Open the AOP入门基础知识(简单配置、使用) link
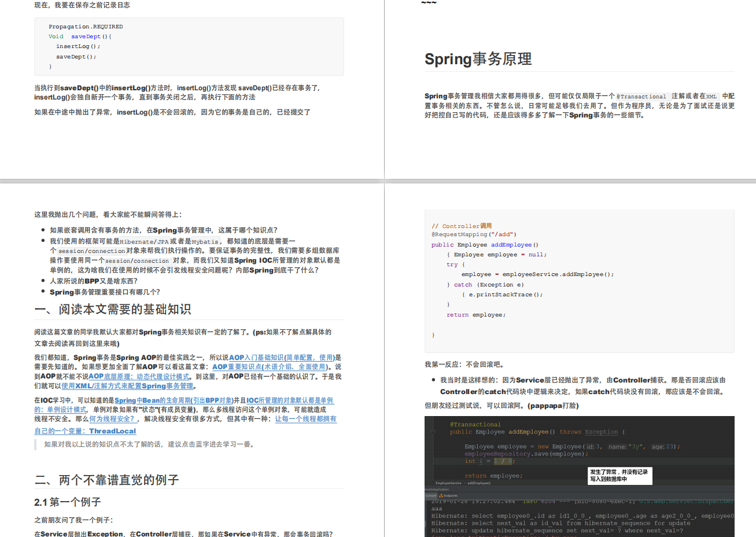 tap(282, 358)
